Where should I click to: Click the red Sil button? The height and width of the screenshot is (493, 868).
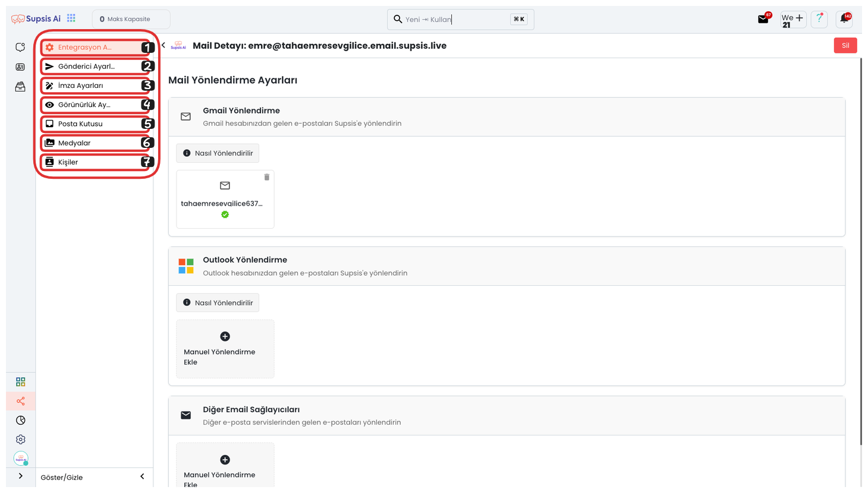point(845,46)
